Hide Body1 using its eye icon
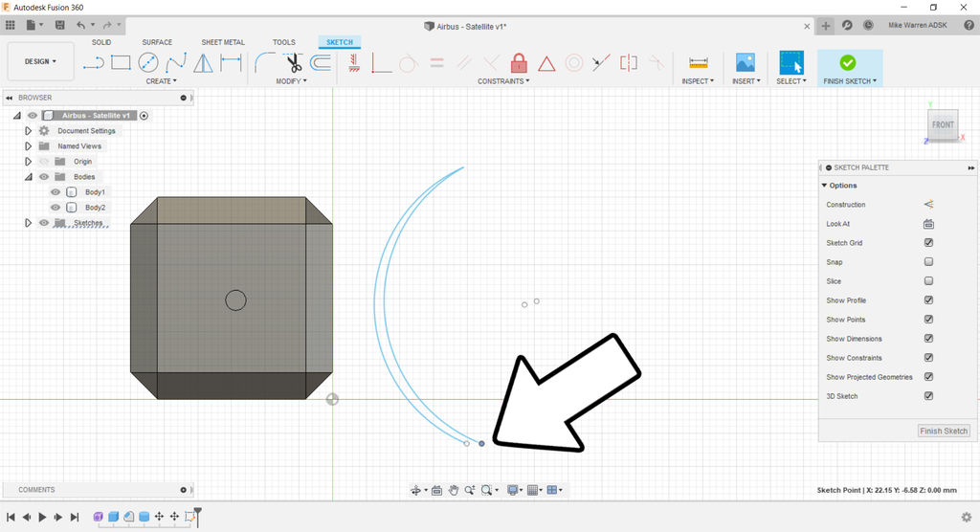This screenshot has height=532, width=980. point(56,192)
